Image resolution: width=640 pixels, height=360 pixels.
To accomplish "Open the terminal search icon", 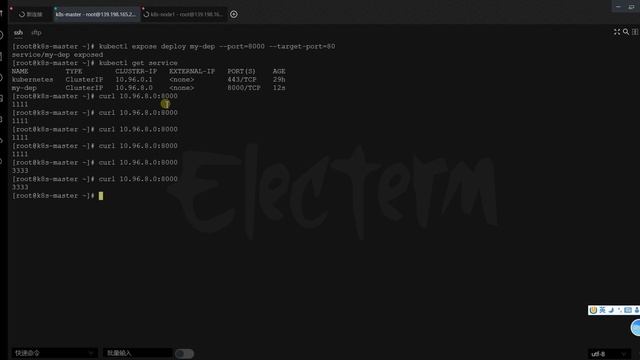I will pyautogui.click(x=626, y=32).
